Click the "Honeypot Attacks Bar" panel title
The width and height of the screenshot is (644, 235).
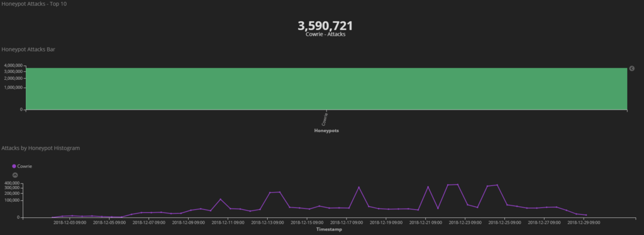[28, 49]
